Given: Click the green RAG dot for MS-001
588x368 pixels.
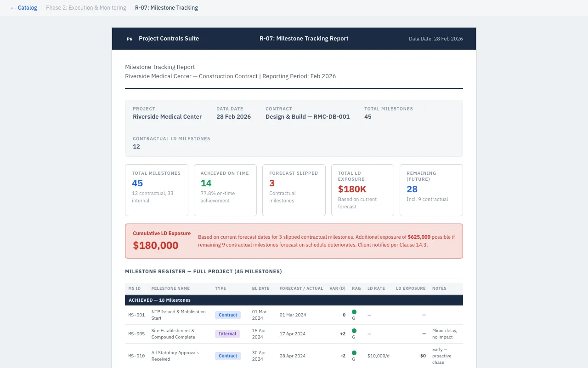Looking at the screenshot, I should 354,312.
